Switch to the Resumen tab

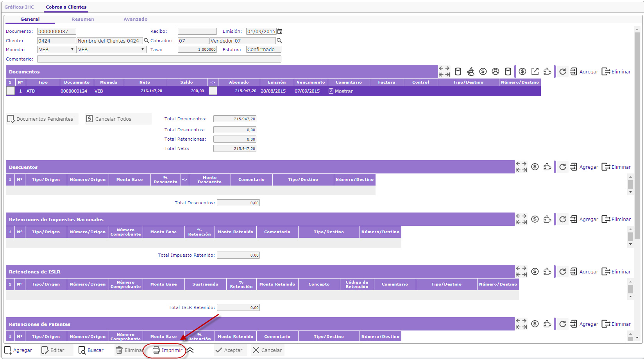[x=82, y=19]
